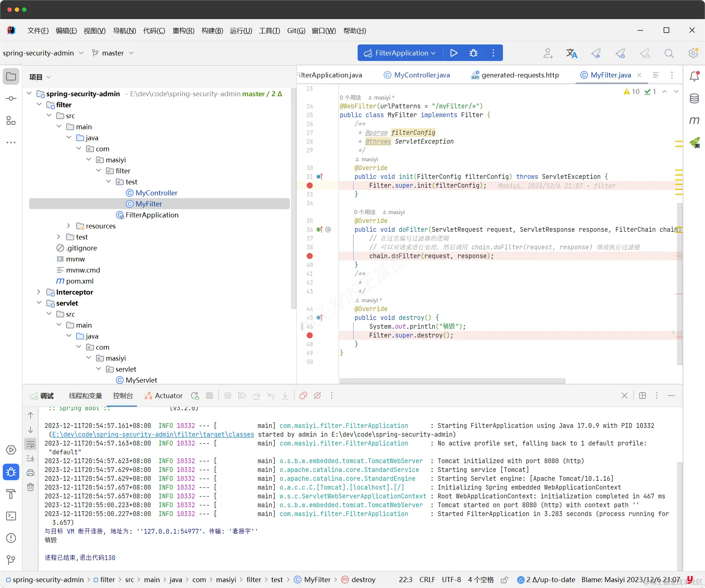Screen dimensions: 705x588
Task: Open Maven tool window icon
Action: [x=694, y=120]
